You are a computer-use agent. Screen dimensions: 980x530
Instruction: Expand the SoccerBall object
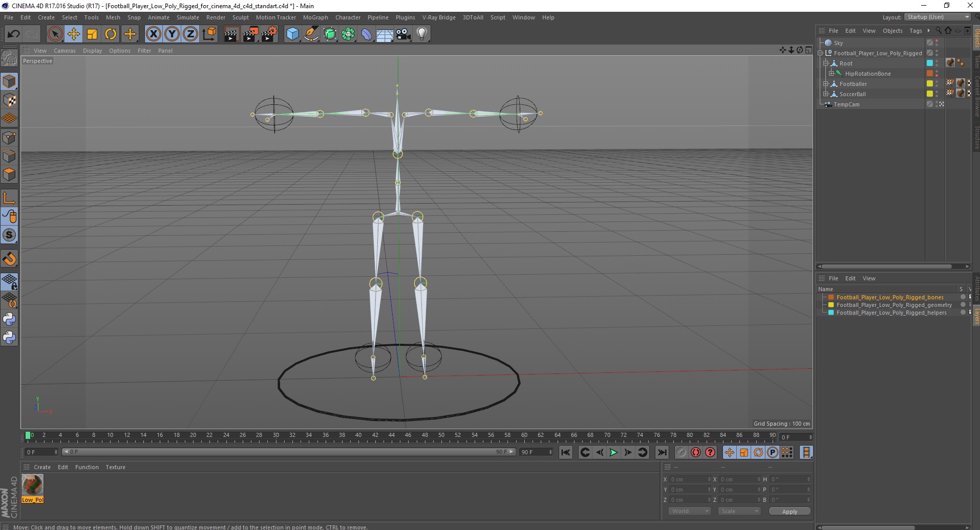[x=825, y=94]
